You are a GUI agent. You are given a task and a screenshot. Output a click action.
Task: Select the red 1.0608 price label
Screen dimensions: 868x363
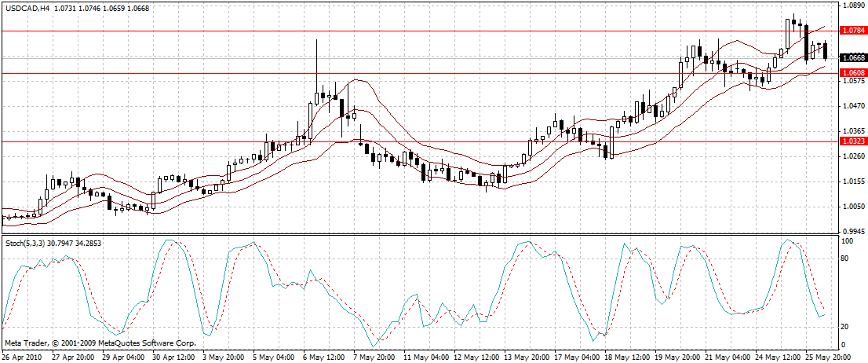point(852,72)
